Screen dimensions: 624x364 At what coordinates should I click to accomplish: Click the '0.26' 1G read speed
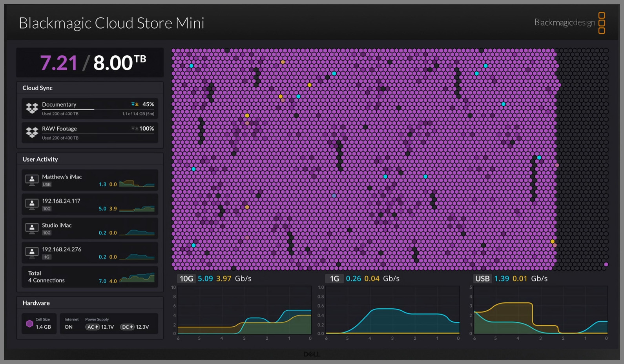(x=353, y=278)
